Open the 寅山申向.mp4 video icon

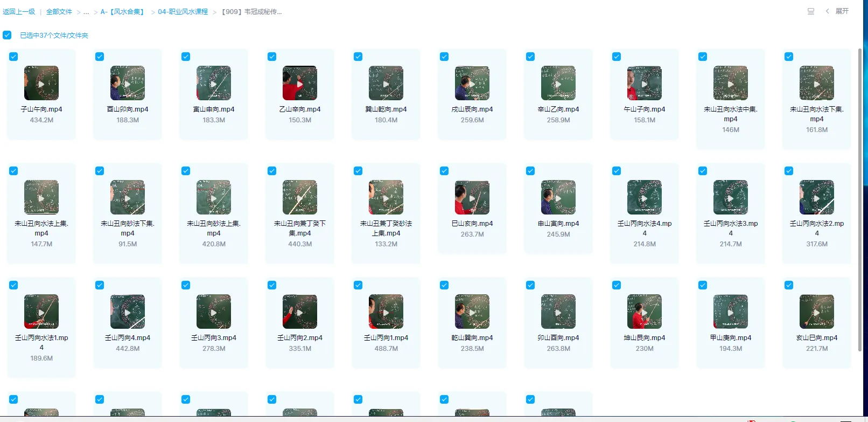click(214, 83)
